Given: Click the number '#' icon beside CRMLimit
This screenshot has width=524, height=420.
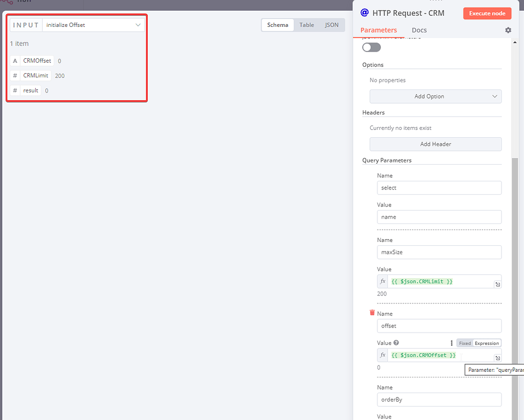Looking at the screenshot, I should [x=15, y=75].
